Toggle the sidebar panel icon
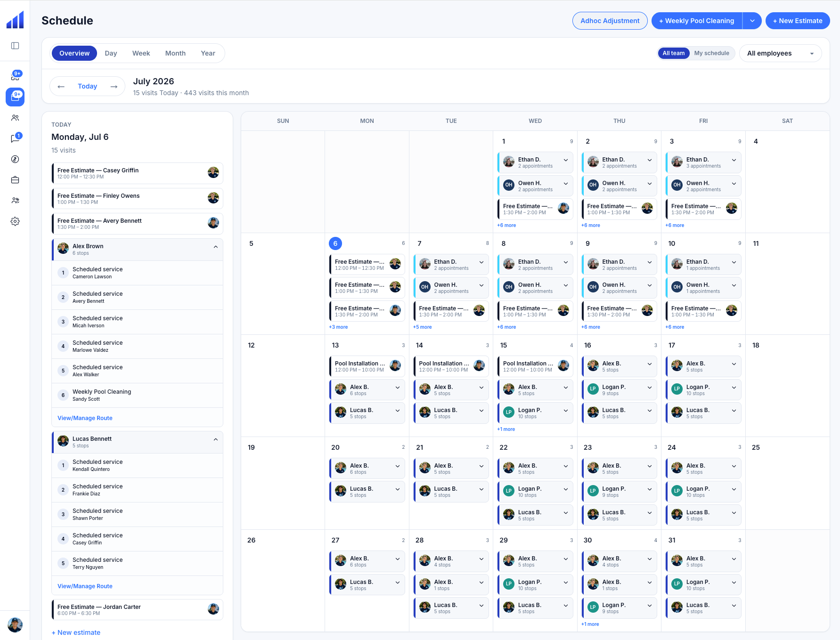The width and height of the screenshot is (840, 640). [x=15, y=46]
